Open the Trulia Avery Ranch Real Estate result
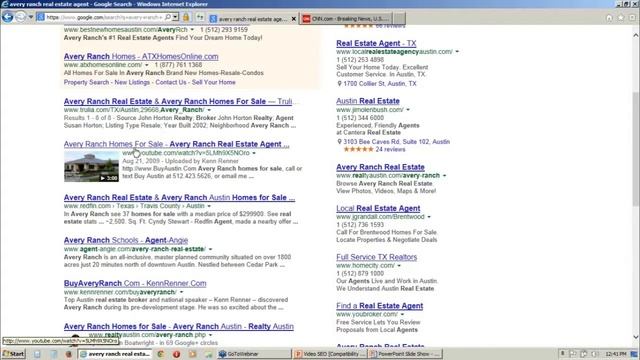The width and height of the screenshot is (640, 360). coord(178,101)
